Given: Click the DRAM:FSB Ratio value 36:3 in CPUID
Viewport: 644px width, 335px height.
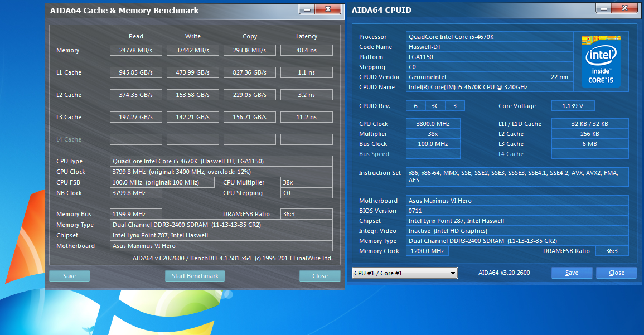Looking at the screenshot, I should pos(612,251).
